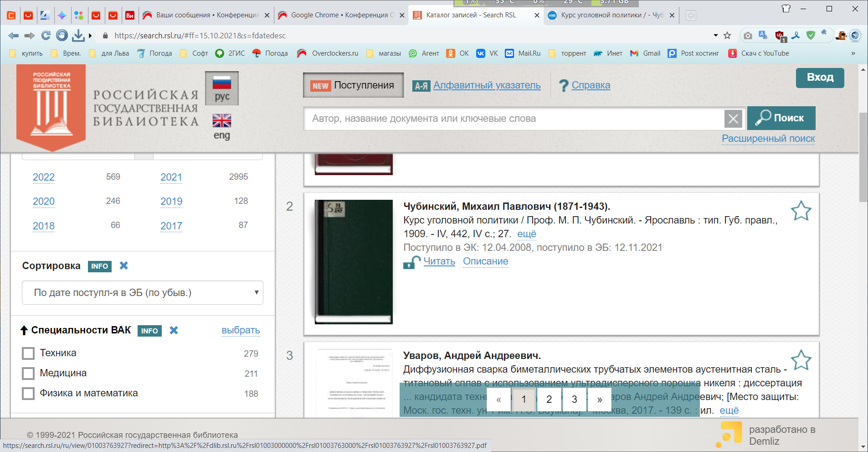The height and width of the screenshot is (452, 868).
Task: Click the page vertical scrollbar thumb
Action: (x=863, y=157)
